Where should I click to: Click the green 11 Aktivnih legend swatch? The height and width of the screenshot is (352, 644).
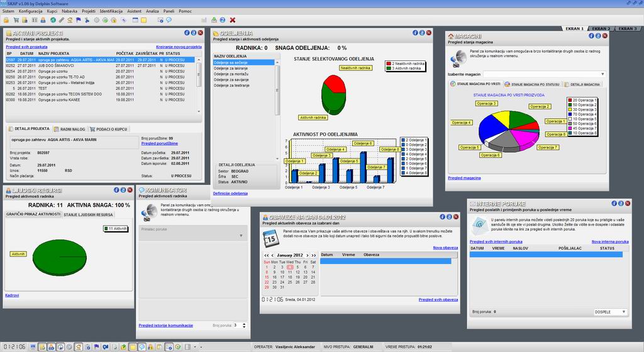[106, 229]
